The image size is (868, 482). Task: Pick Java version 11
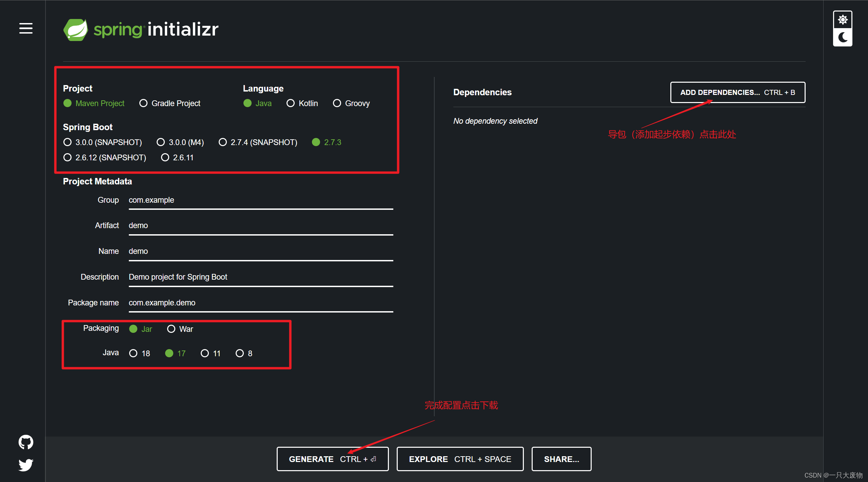click(211, 354)
